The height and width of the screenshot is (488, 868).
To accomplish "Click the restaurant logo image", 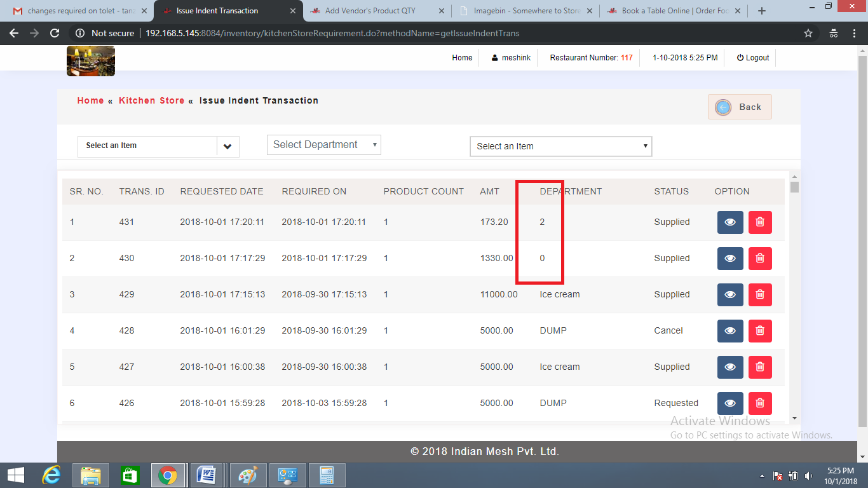I will coord(91,61).
